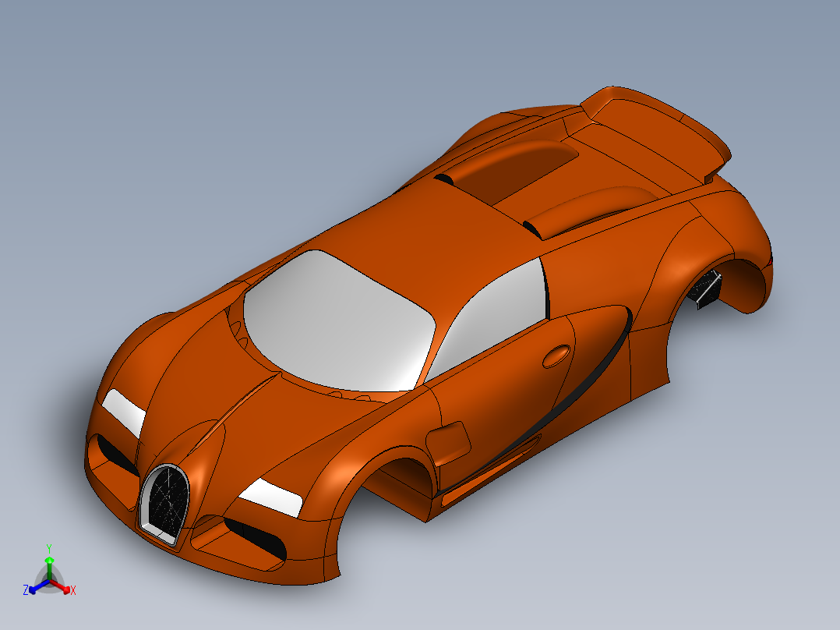840x630 pixels.
Task: Click the red X axis of the orientation triad
Action: point(61,586)
